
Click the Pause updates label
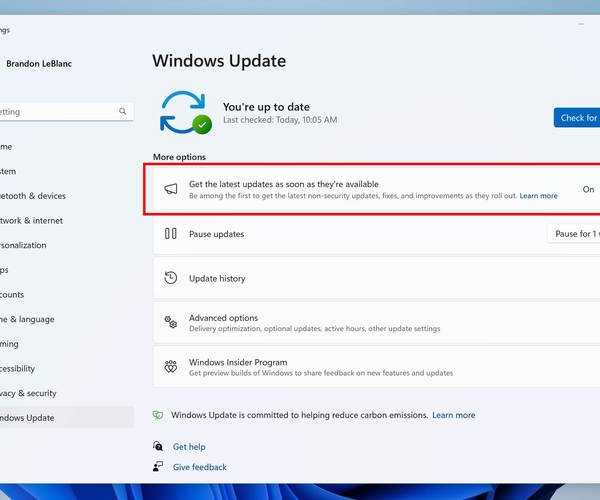tap(217, 234)
